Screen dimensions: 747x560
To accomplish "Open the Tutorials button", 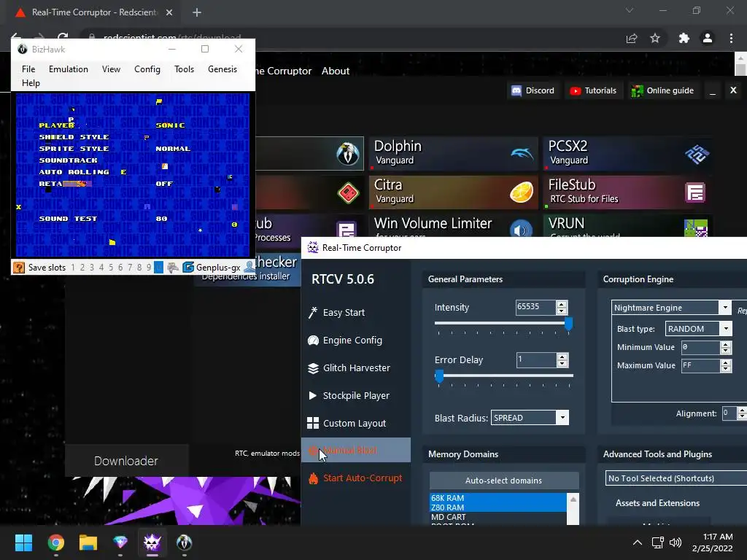I will [x=593, y=90].
